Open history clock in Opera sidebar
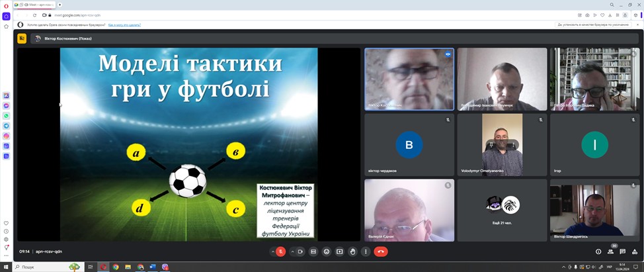The image size is (644, 272). click(6, 232)
